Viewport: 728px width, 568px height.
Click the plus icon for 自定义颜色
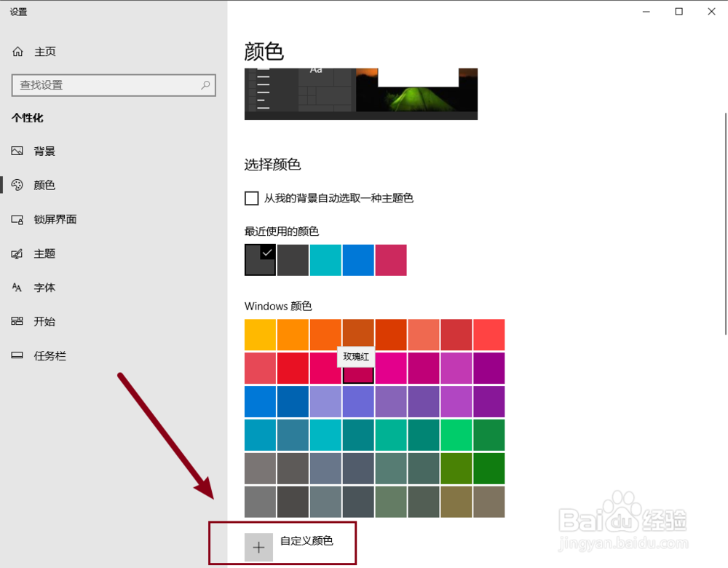[258, 547]
